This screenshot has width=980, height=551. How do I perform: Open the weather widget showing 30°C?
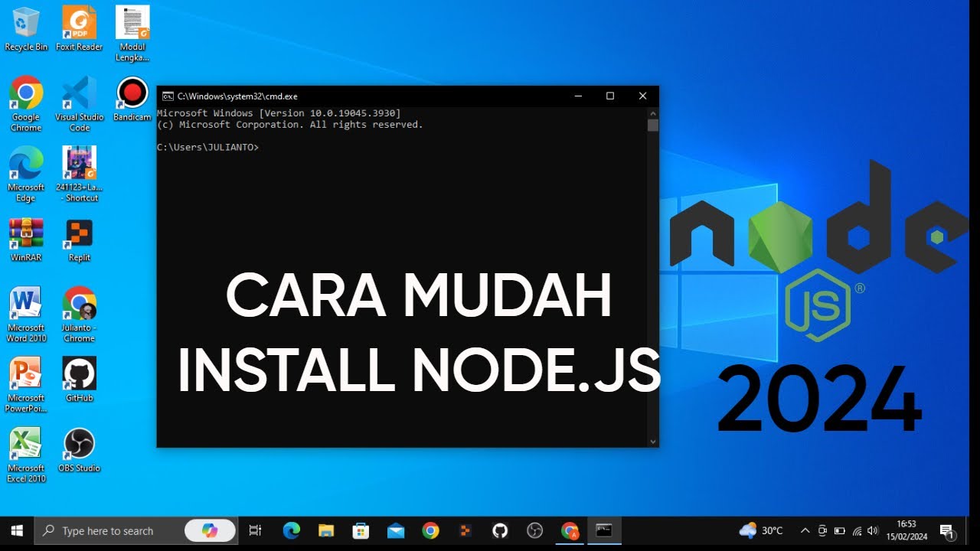click(x=761, y=530)
